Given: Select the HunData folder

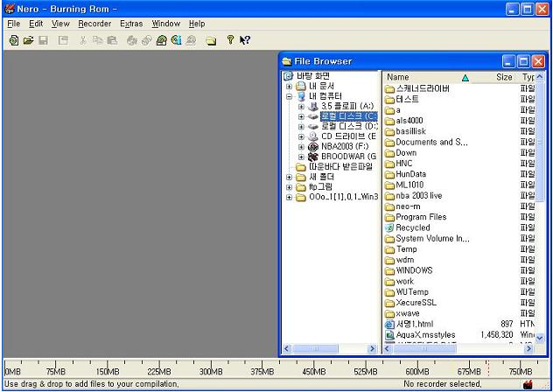Looking at the screenshot, I should point(411,174).
